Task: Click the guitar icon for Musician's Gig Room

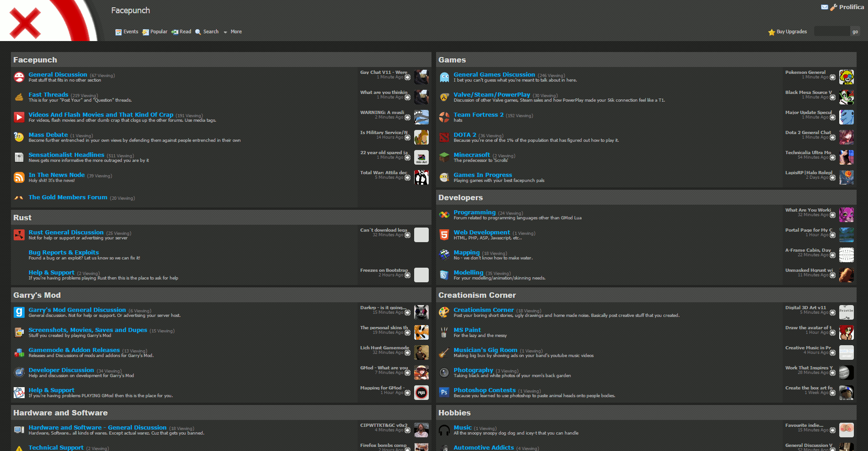Action: pos(444,353)
